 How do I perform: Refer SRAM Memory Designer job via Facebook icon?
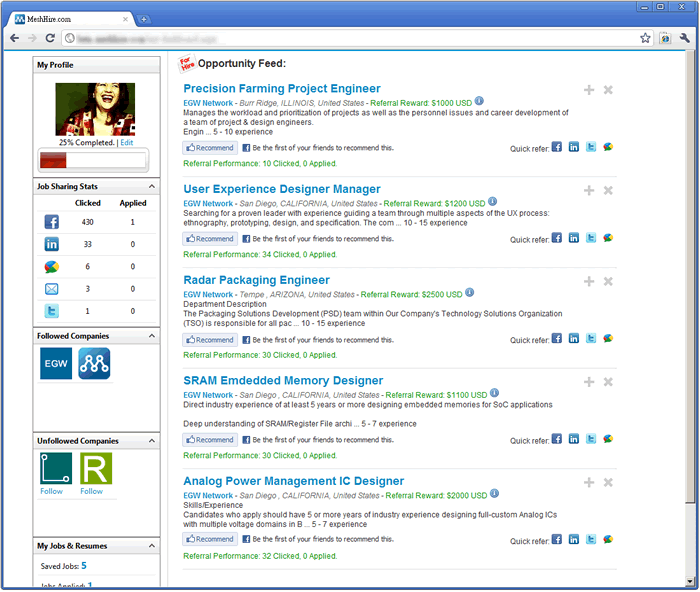(556, 439)
